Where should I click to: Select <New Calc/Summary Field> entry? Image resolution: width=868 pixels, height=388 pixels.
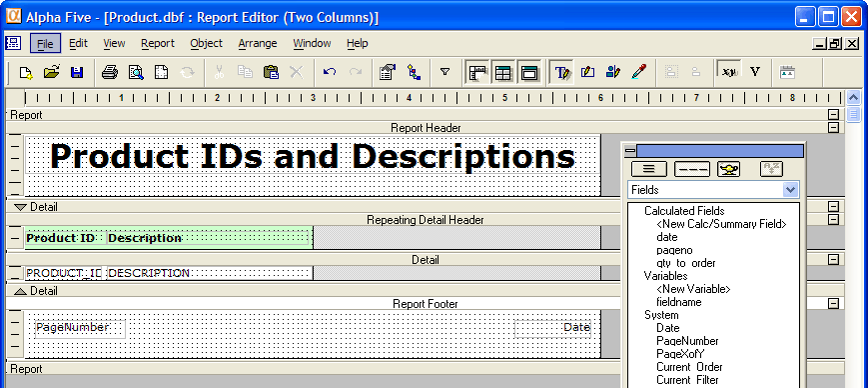pyautogui.click(x=721, y=224)
